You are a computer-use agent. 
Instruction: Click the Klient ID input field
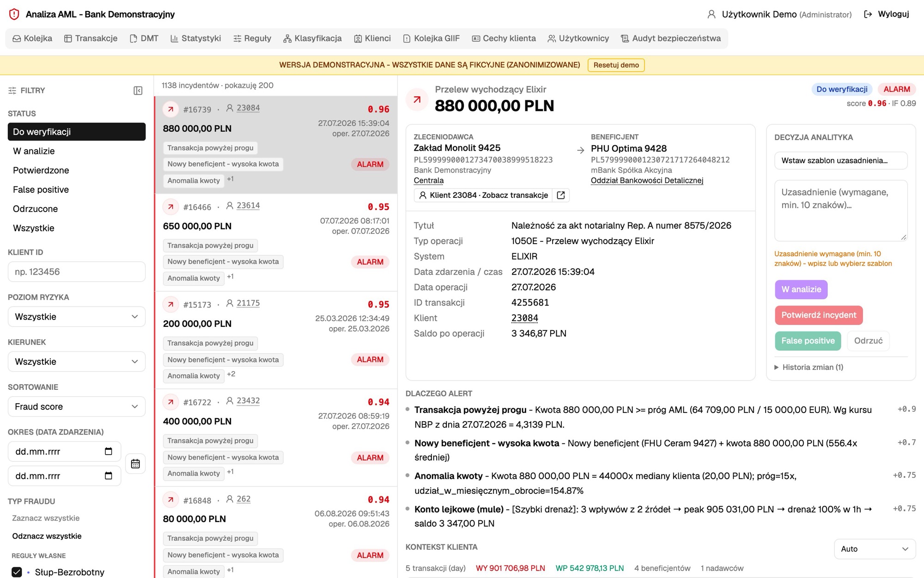pos(77,272)
